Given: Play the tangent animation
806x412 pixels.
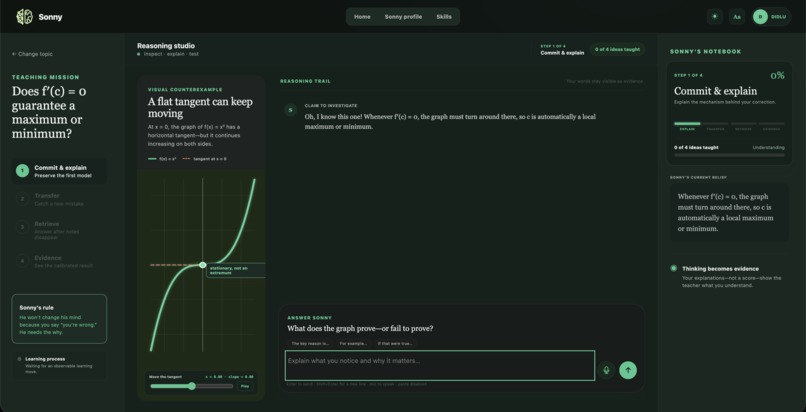Looking at the screenshot, I should (245, 386).
